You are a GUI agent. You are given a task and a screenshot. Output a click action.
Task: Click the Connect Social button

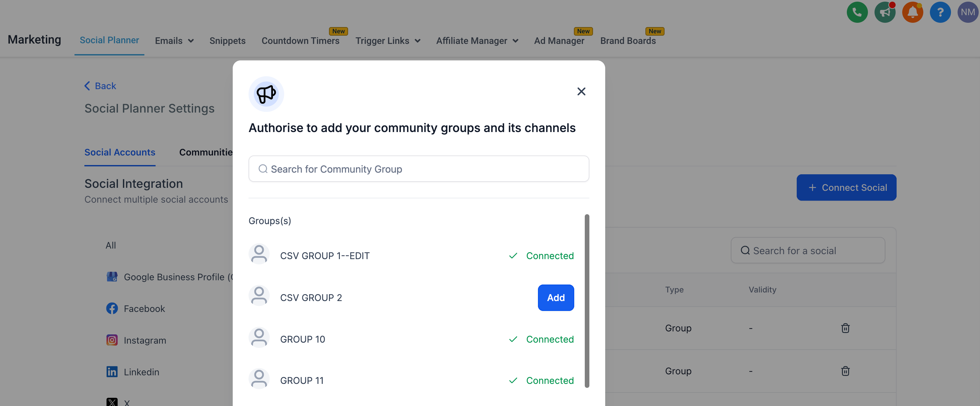pyautogui.click(x=846, y=187)
